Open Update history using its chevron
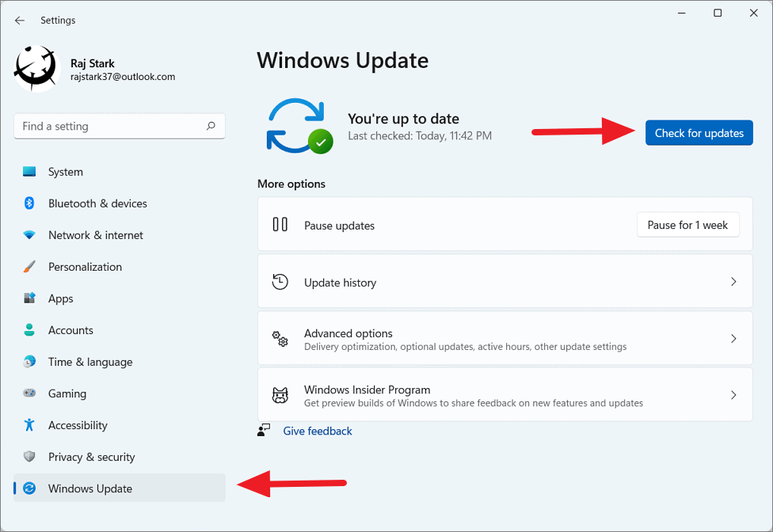The height and width of the screenshot is (532, 773). tap(733, 282)
